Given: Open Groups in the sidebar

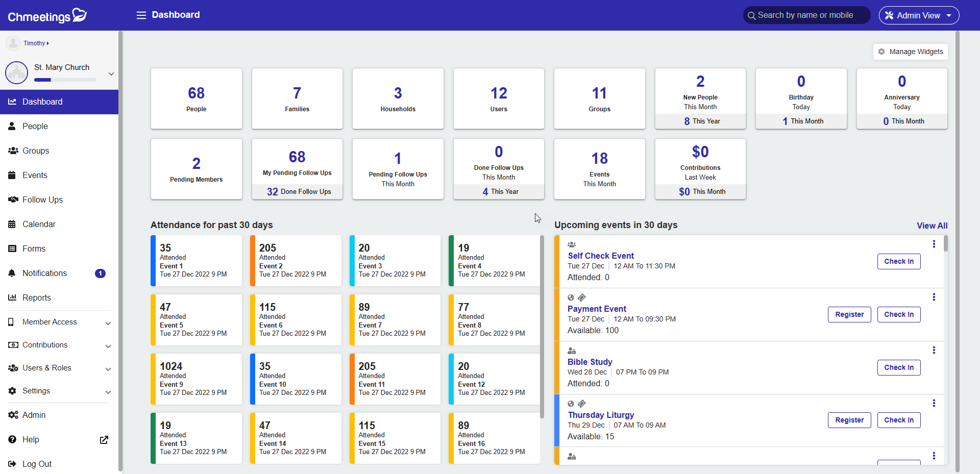Looking at the screenshot, I should [x=59, y=151].
